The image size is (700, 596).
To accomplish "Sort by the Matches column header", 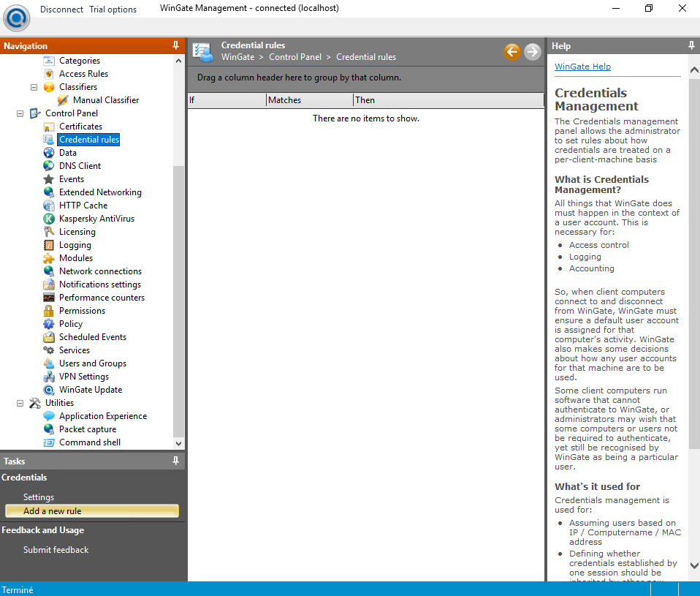I will (x=309, y=100).
